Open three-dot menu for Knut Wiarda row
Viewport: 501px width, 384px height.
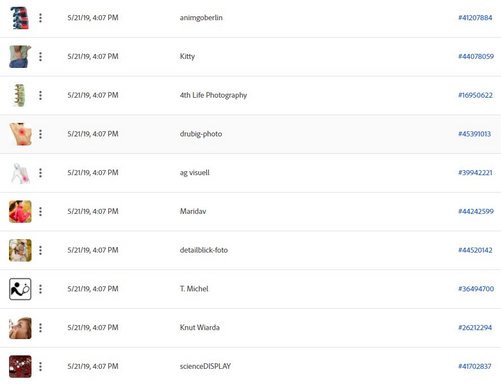tap(40, 328)
